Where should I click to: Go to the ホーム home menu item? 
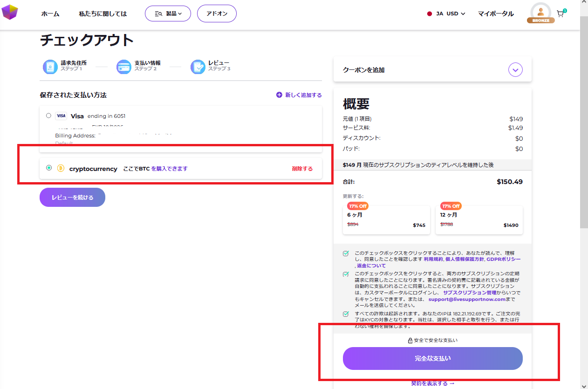click(x=50, y=14)
